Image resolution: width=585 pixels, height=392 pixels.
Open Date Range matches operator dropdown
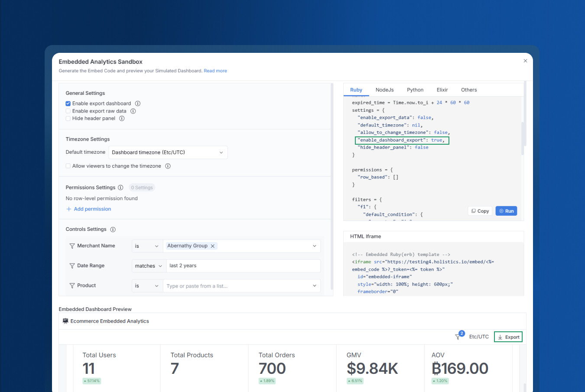point(149,266)
